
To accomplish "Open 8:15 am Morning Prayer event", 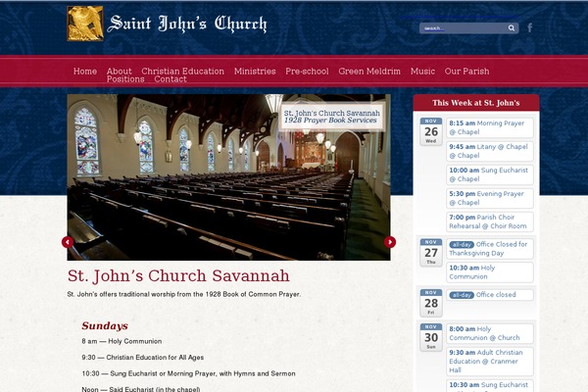I will (x=489, y=127).
